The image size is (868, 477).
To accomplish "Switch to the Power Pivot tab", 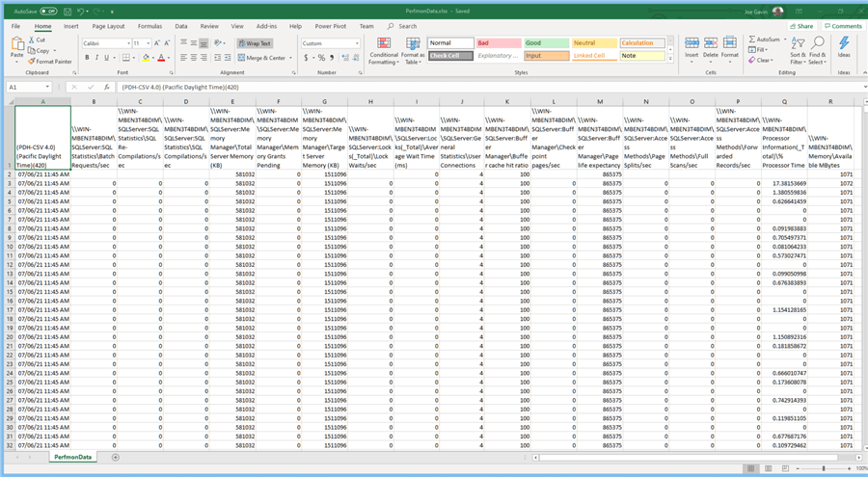I will [x=330, y=26].
